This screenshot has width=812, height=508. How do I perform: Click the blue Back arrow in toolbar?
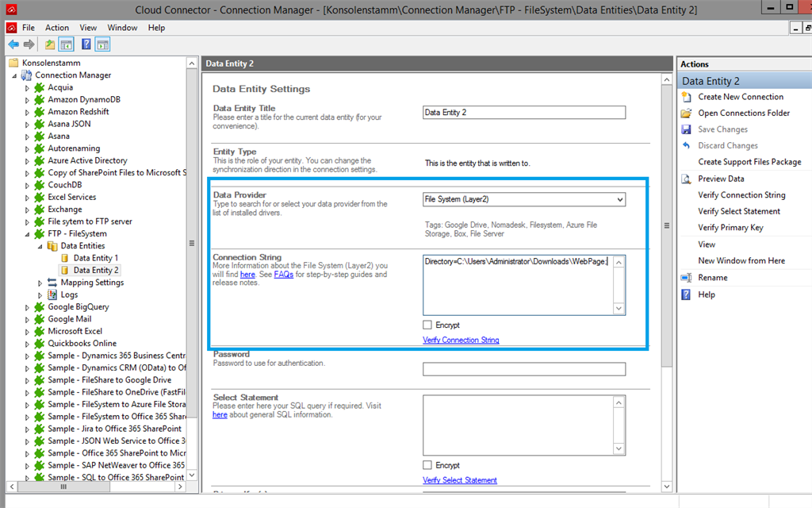pyautogui.click(x=13, y=44)
